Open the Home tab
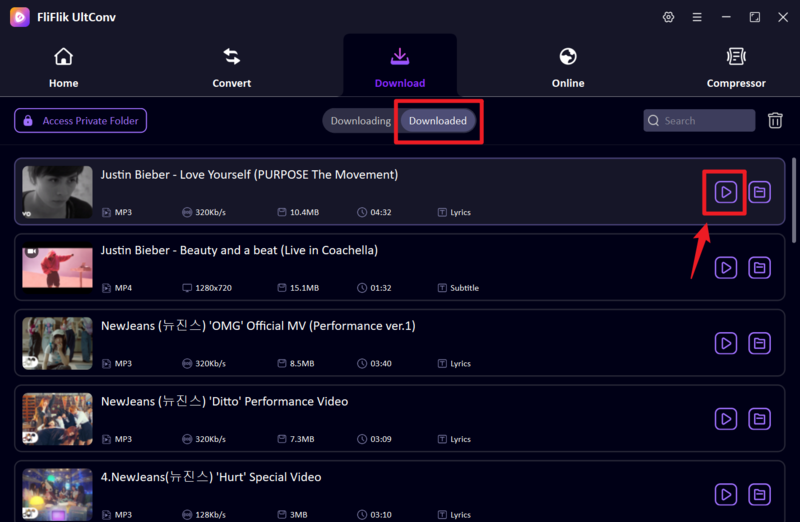 point(63,68)
